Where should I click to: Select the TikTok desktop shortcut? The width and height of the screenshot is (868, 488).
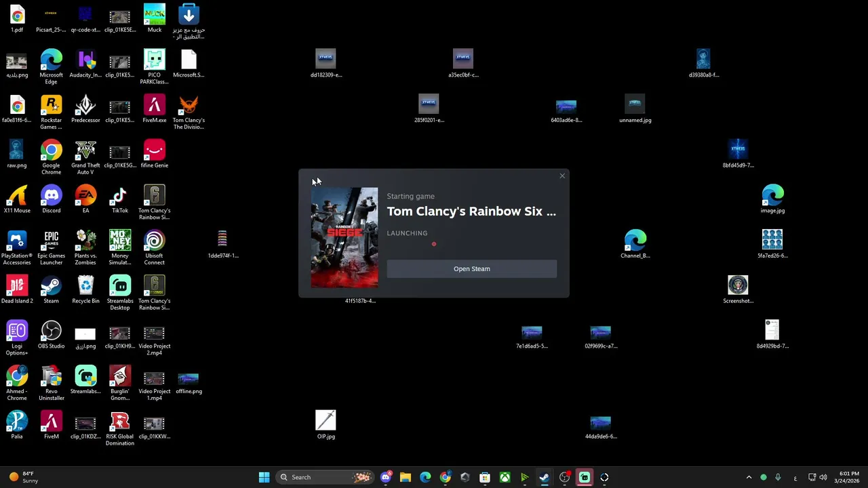click(119, 200)
